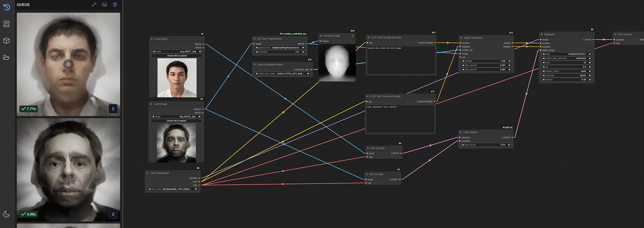
Task: Choose file to upload in Load Image #1
Action: 177,56
